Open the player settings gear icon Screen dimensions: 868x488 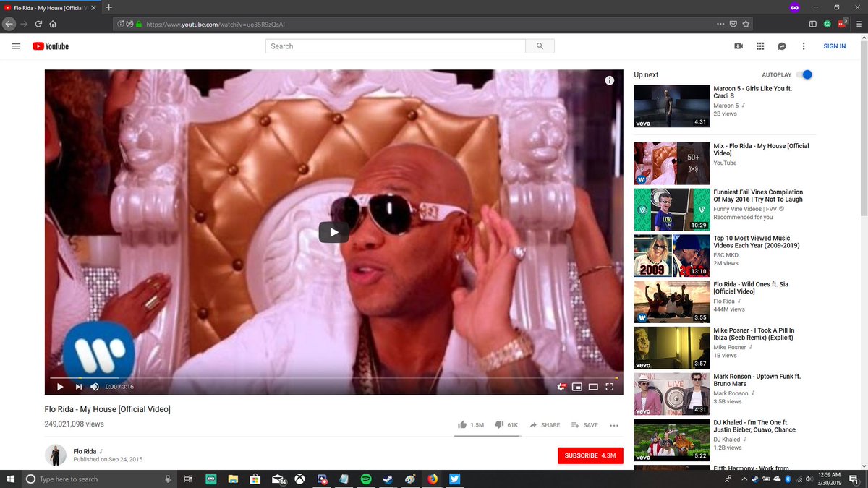(561, 387)
